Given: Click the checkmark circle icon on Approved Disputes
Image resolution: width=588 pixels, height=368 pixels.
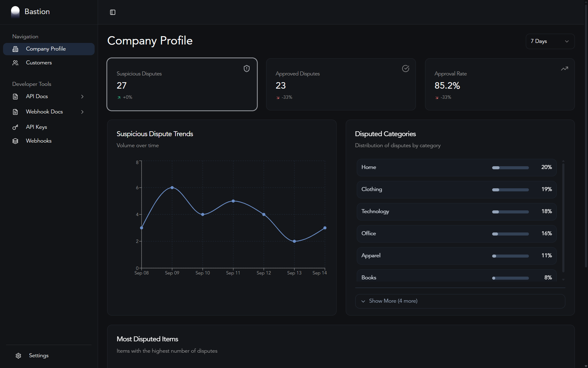Looking at the screenshot, I should point(405,69).
